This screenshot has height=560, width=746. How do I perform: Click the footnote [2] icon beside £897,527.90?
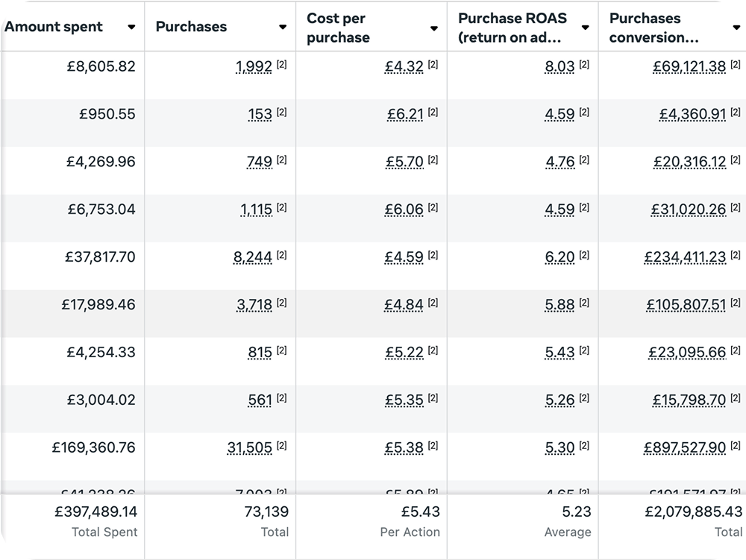pyautogui.click(x=736, y=445)
